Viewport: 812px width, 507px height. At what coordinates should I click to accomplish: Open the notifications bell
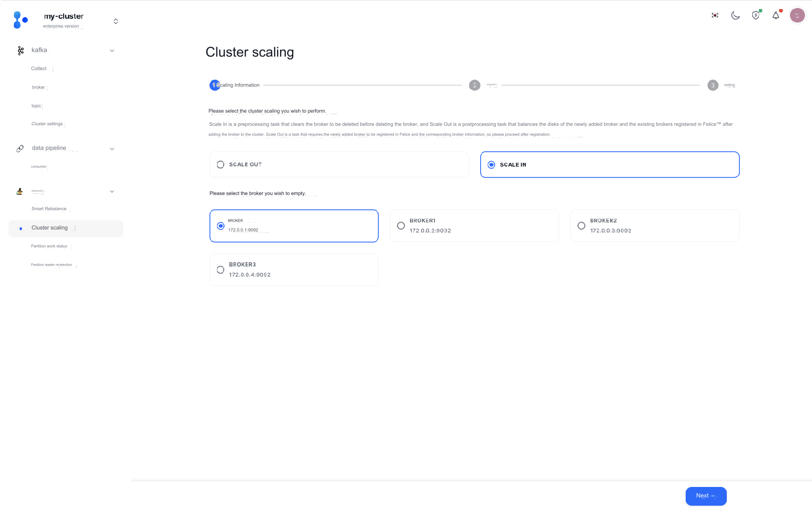[776, 16]
